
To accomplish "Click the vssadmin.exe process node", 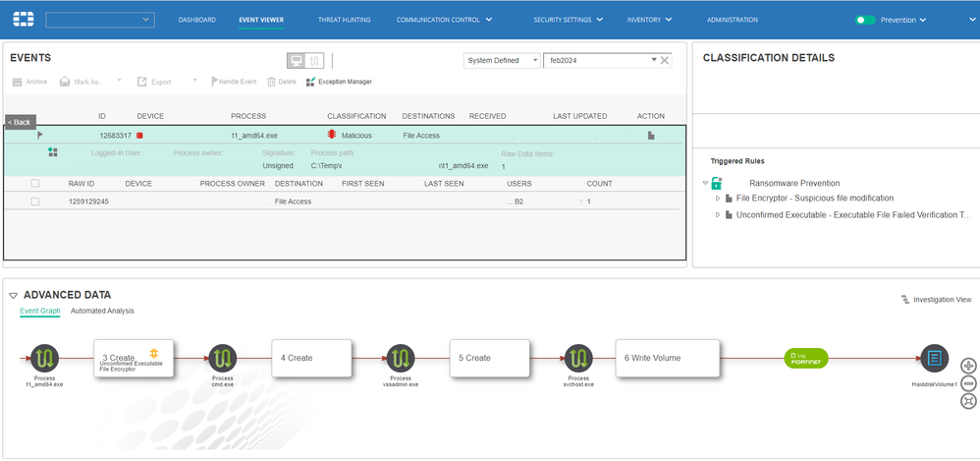I will (x=401, y=358).
